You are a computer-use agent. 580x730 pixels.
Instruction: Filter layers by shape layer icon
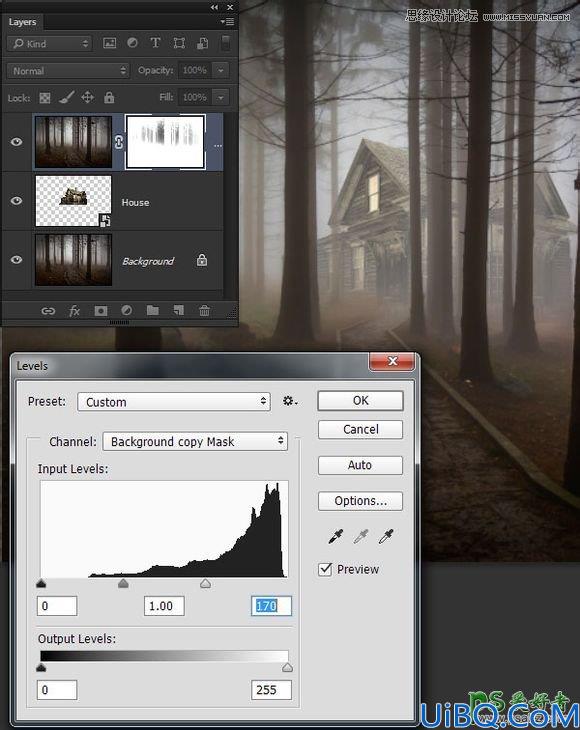click(x=179, y=43)
